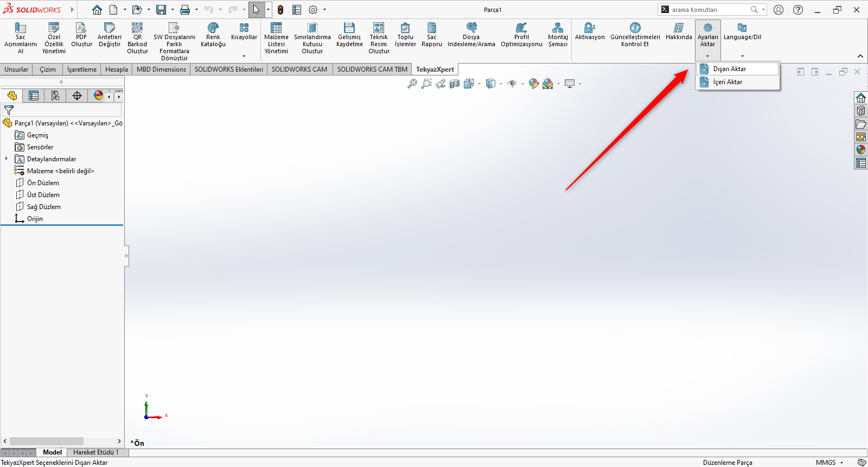Click the Select cursor tool
This screenshot has height=467, width=868.
257,10
